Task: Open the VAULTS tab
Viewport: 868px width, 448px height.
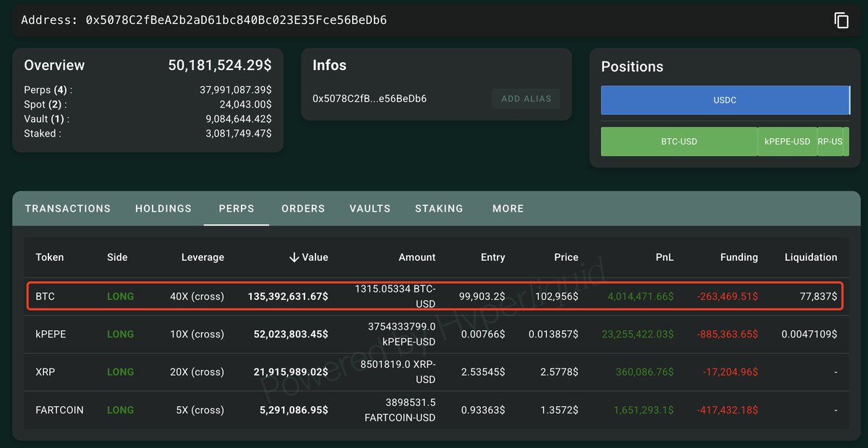Action: 370,208
